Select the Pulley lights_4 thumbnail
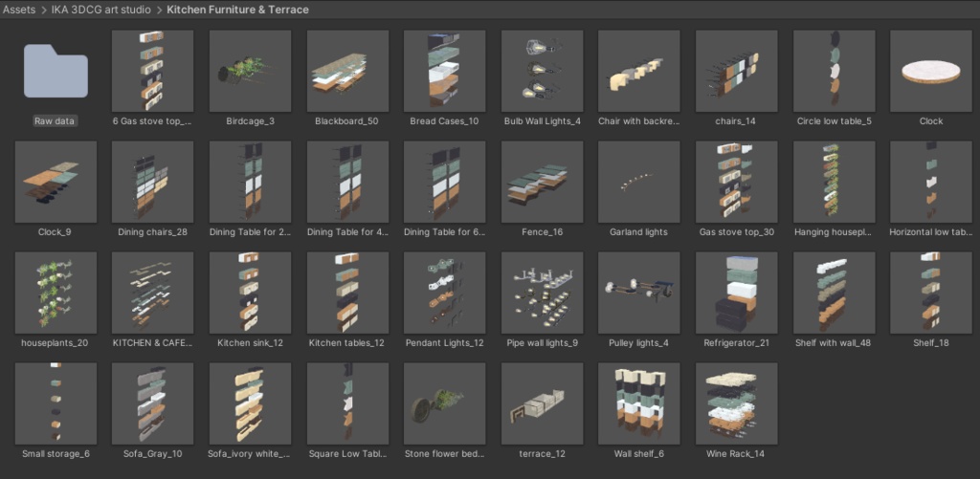The width and height of the screenshot is (980, 479). (638, 293)
